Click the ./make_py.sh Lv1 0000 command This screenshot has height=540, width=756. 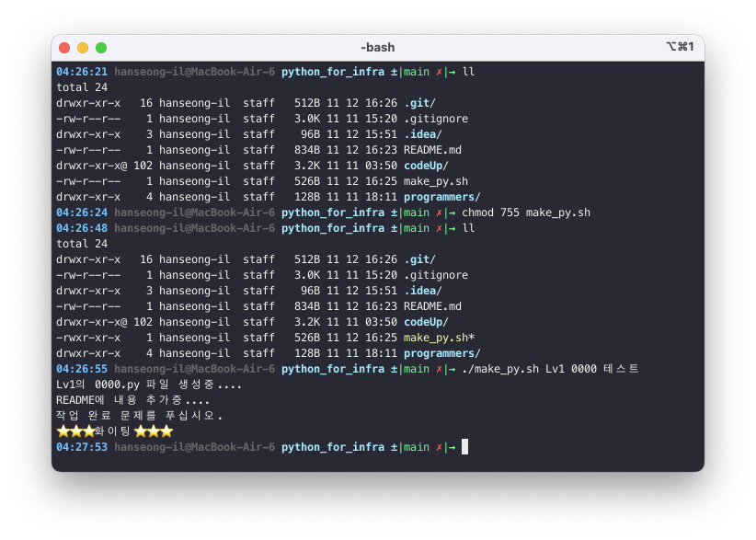pos(550,369)
